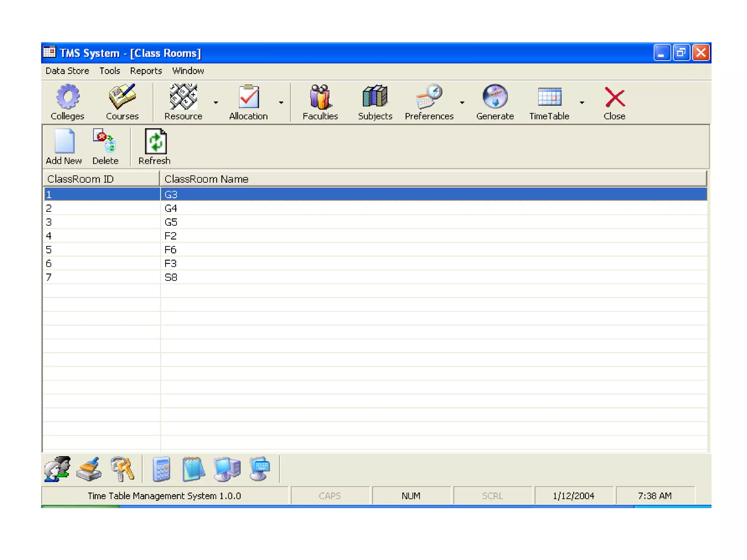Click the brush scanner icon in bottom toolbar
Screen dimensions: 747x560
click(x=89, y=469)
